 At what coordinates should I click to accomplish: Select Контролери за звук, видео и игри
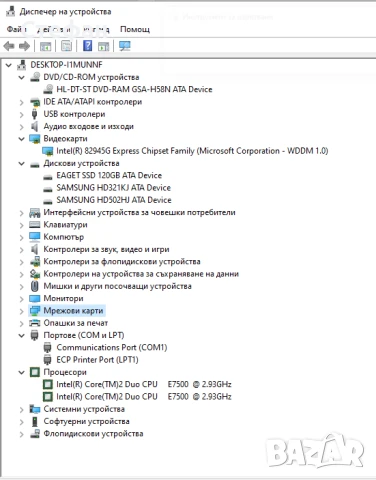point(106,249)
